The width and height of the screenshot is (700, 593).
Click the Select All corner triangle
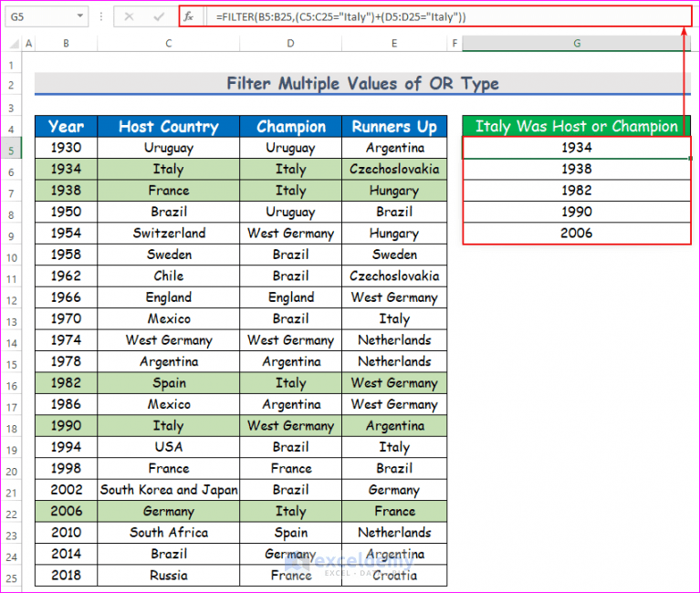[15, 44]
